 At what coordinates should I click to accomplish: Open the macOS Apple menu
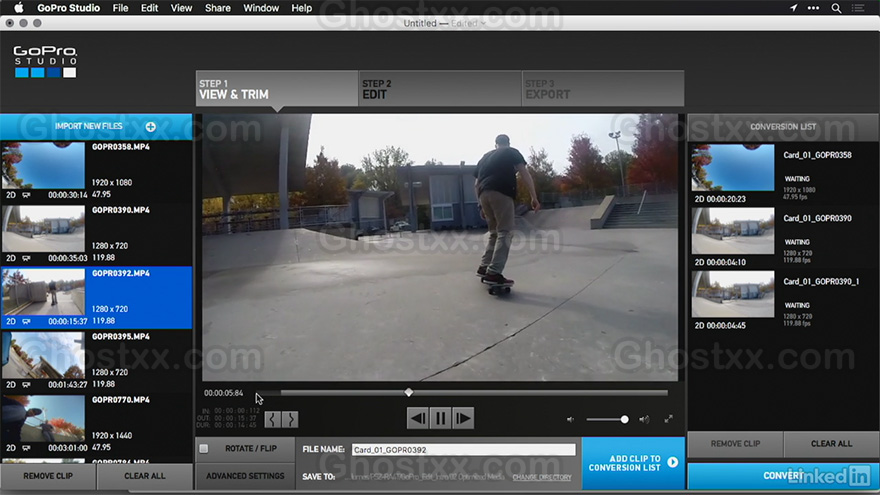point(19,8)
